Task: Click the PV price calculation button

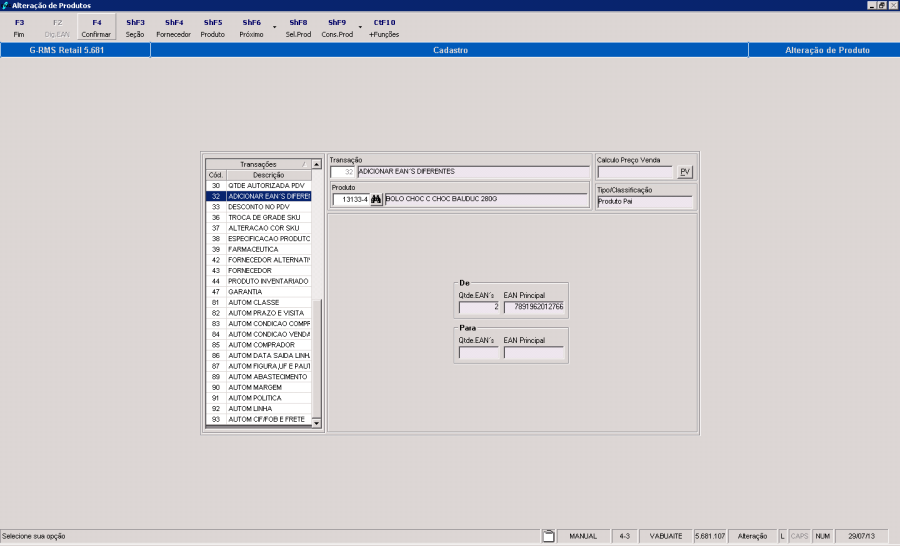Action: (685, 172)
